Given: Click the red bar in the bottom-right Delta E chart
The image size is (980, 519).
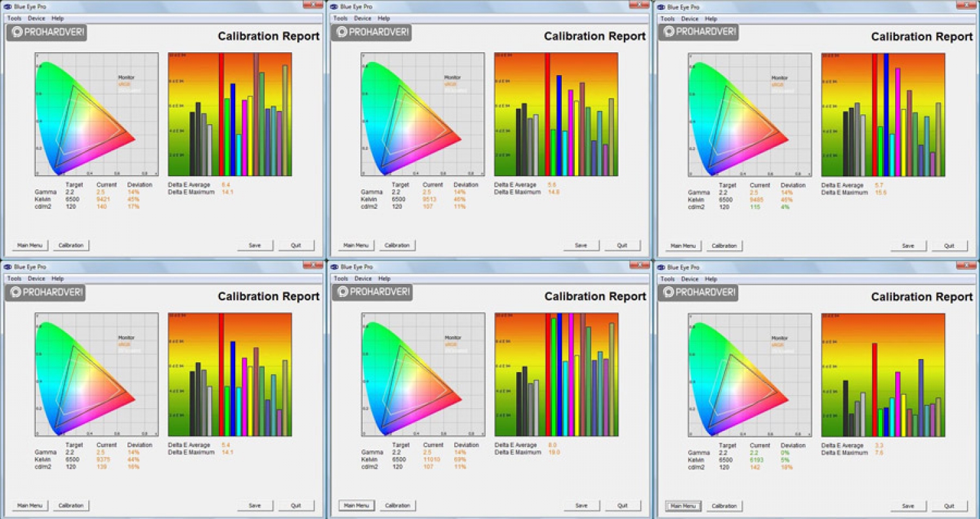Looking at the screenshot, I should (875, 390).
